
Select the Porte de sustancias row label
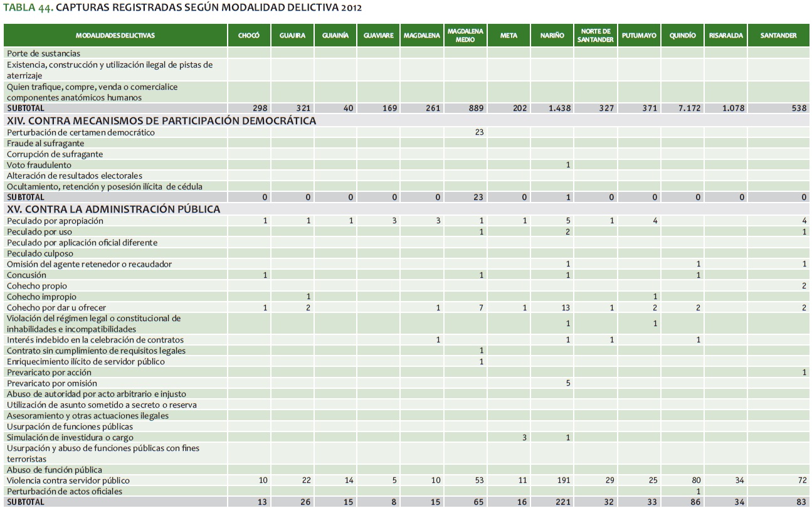[x=43, y=54]
